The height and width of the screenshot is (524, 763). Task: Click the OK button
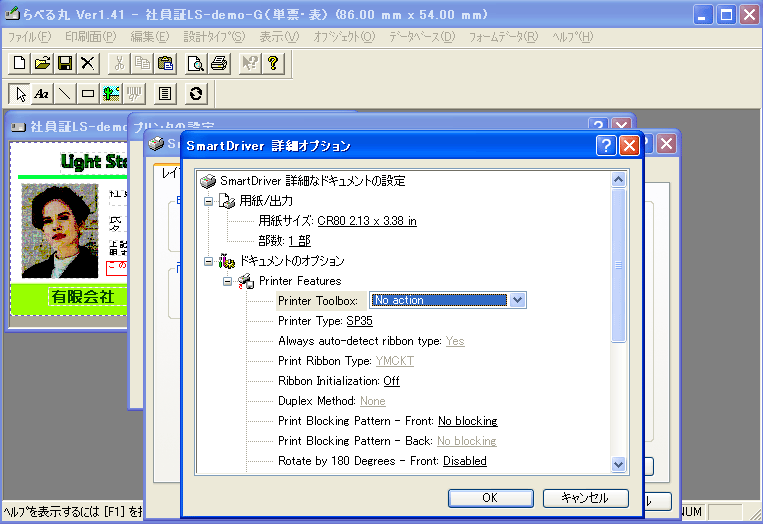[490, 498]
